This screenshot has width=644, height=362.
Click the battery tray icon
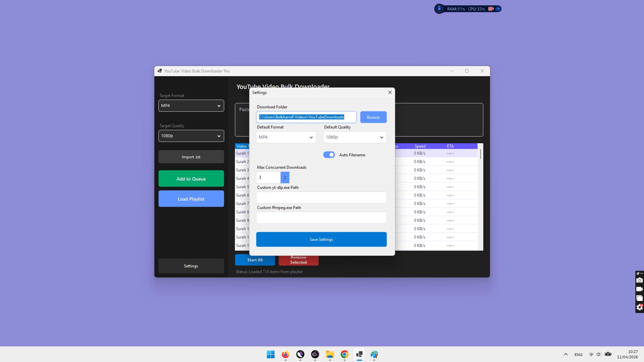coord(608,354)
